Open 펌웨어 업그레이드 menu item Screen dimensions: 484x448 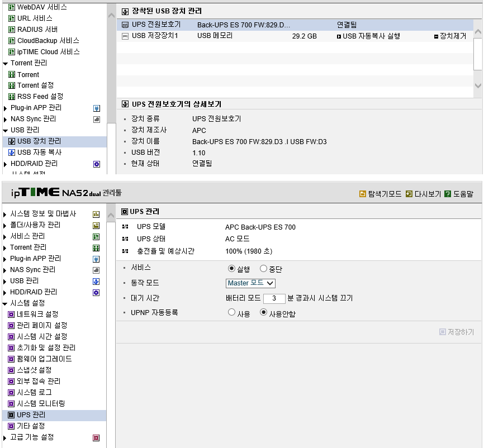tap(44, 359)
